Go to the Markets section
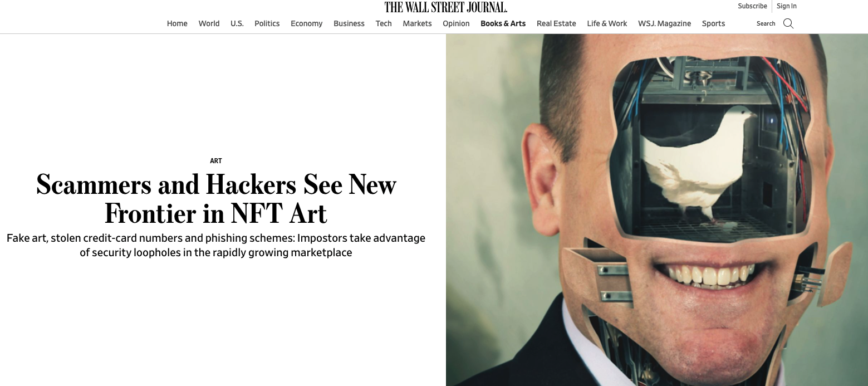This screenshot has height=386, width=868. point(418,23)
